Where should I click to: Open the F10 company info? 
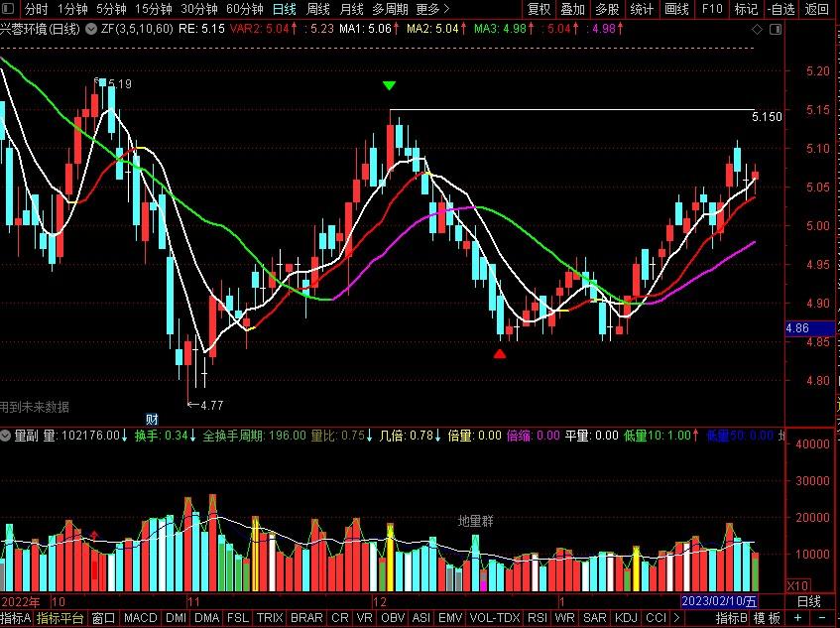(712, 9)
